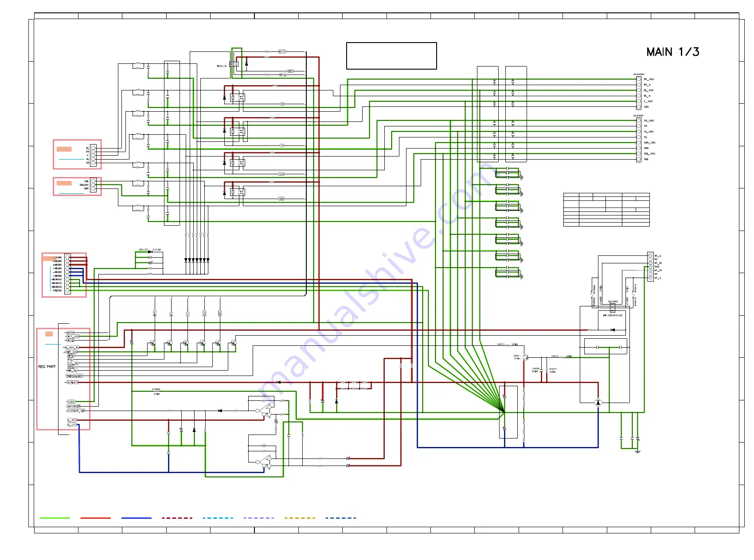Click the JACK4800 connector body
Screen dimensions: 754x560
(639, 93)
